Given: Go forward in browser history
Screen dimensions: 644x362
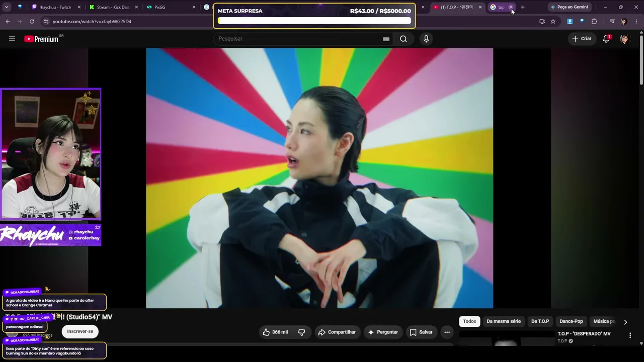Looking at the screenshot, I should tap(20, 22).
